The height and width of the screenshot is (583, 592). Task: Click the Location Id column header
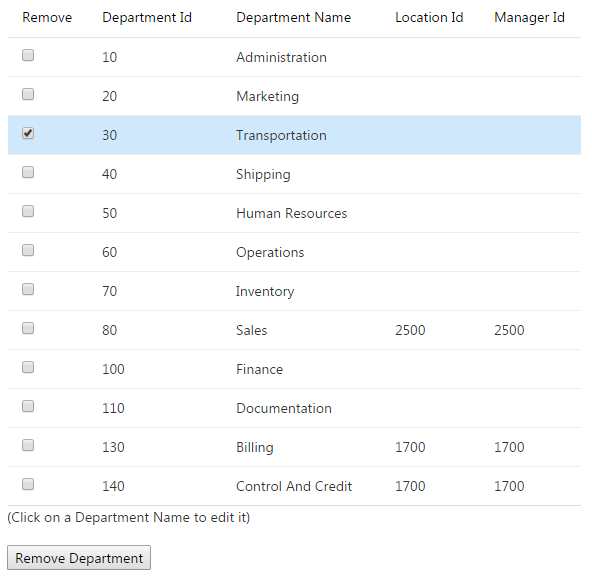coord(429,17)
